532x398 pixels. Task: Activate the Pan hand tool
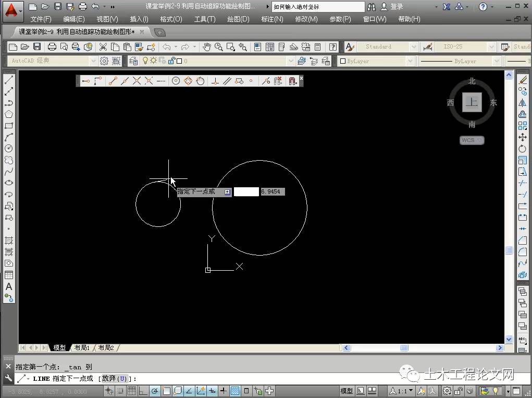pyautogui.click(x=207, y=47)
